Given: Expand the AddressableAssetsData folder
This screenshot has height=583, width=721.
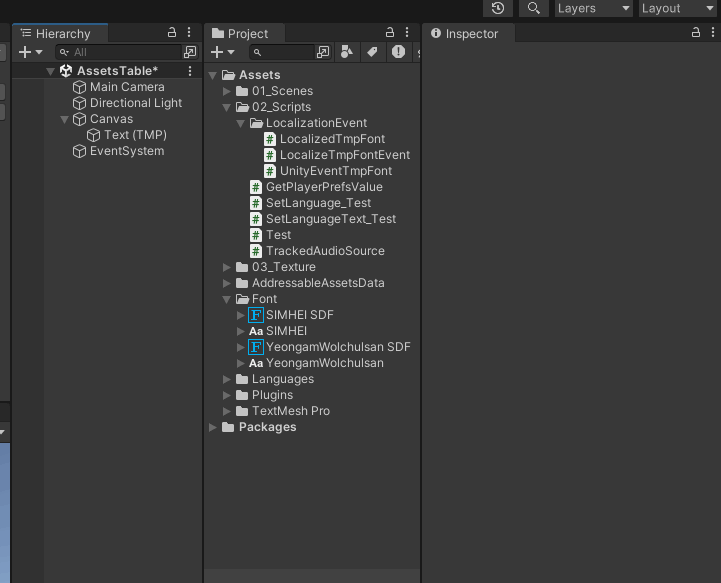Looking at the screenshot, I should click(x=226, y=283).
